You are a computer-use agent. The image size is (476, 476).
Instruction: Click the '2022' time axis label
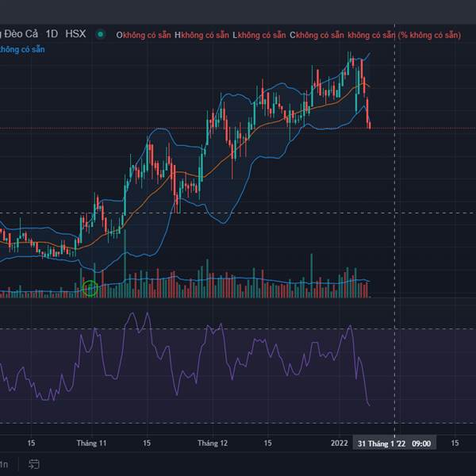339,443
